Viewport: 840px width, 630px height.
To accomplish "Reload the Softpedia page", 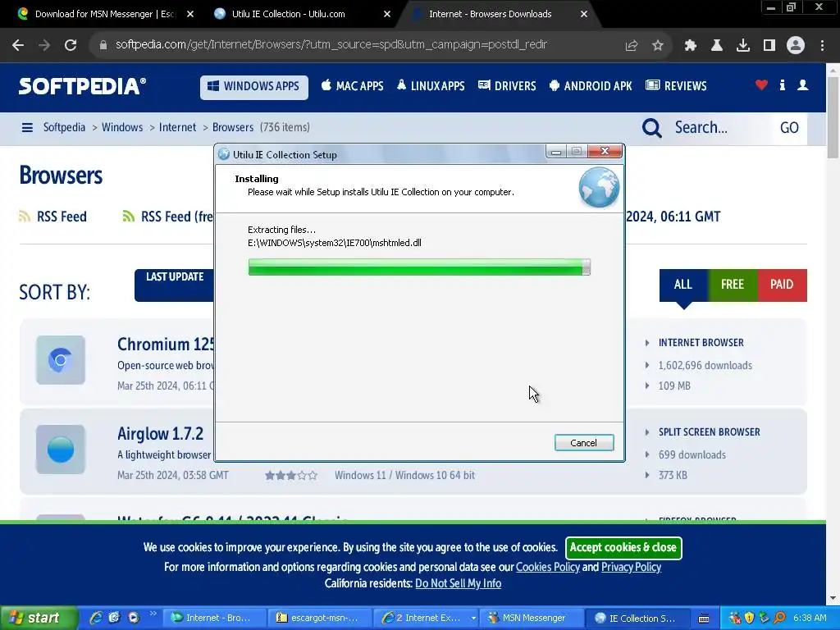I will tap(71, 45).
